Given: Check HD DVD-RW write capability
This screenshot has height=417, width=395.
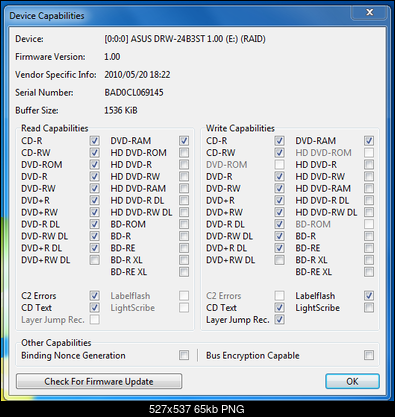Looking at the screenshot, I should (369, 176).
